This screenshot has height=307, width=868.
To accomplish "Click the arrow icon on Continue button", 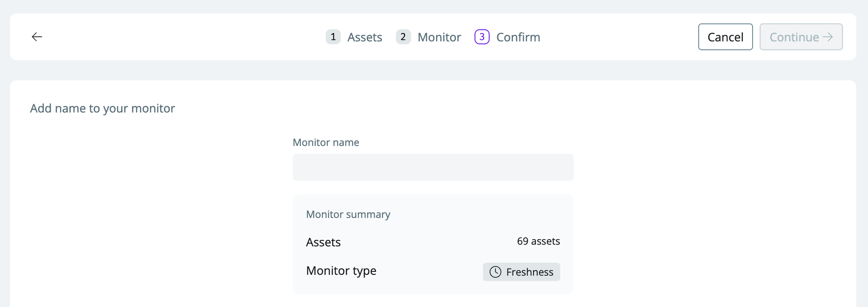I will (x=828, y=37).
